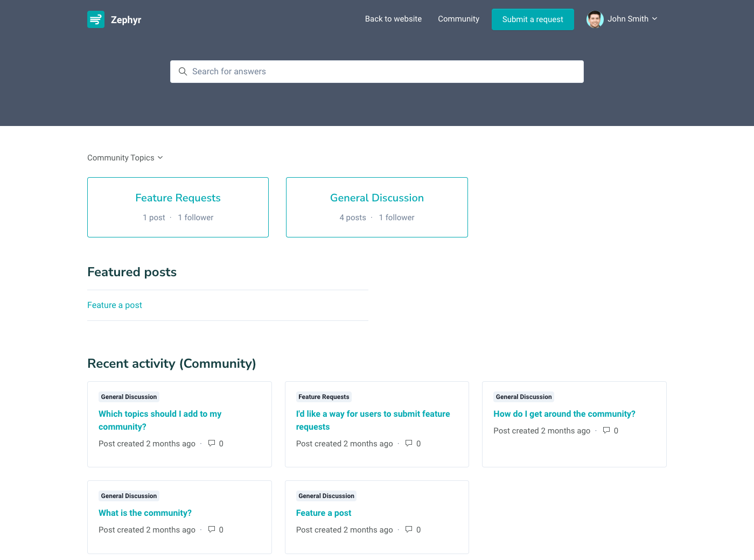Click the Zephyr logo icon

(96, 19)
